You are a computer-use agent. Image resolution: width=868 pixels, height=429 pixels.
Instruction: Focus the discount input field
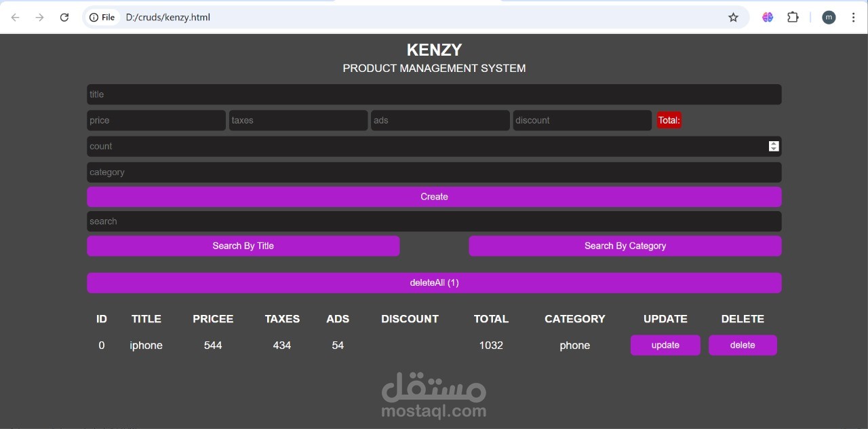(x=583, y=120)
